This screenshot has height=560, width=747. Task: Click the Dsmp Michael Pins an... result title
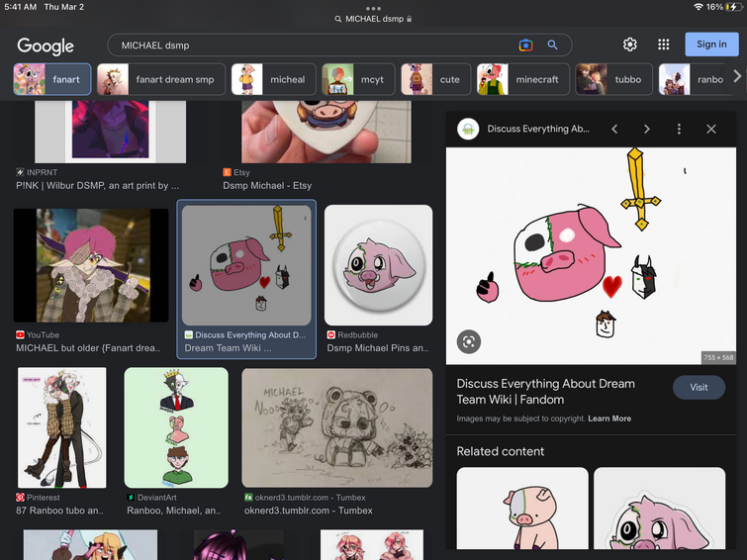(377, 348)
